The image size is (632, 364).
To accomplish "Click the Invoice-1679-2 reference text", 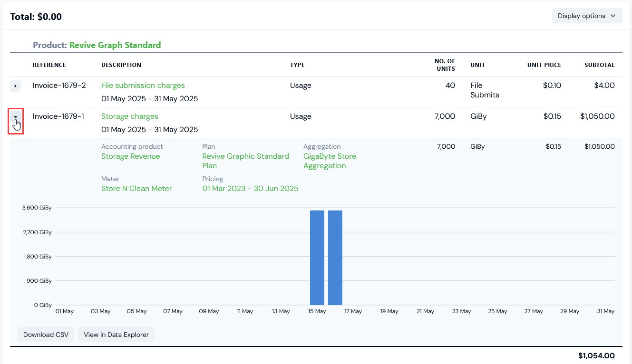I will [59, 86].
